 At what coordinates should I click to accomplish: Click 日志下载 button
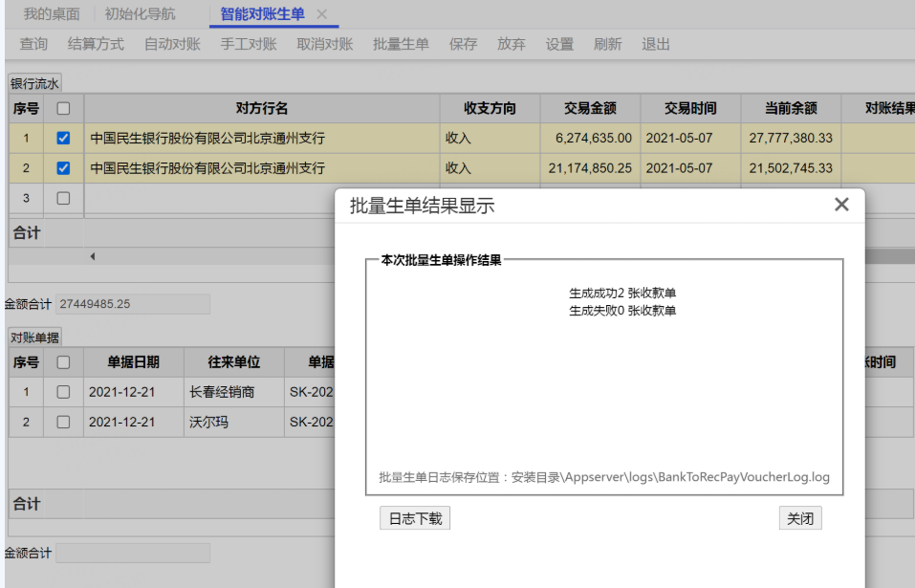click(414, 518)
